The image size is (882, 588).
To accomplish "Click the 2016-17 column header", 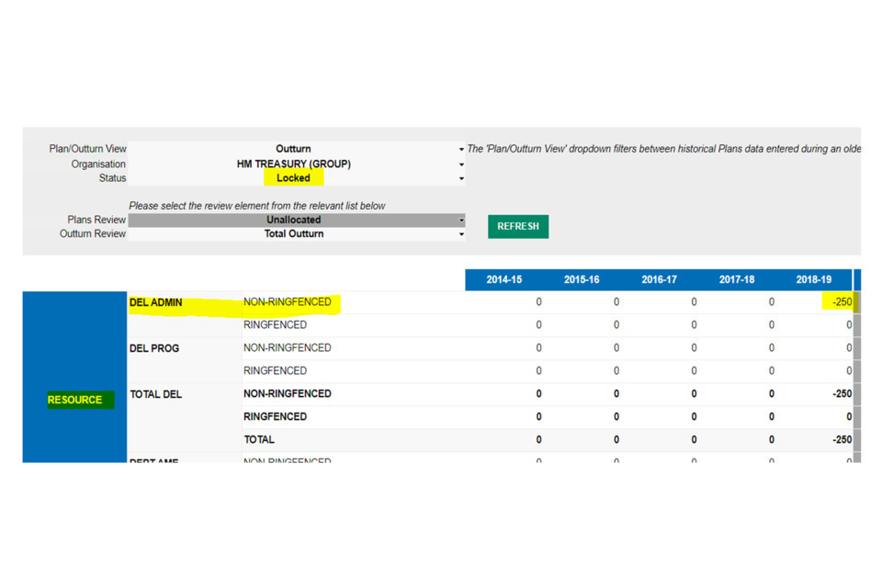I will (659, 280).
